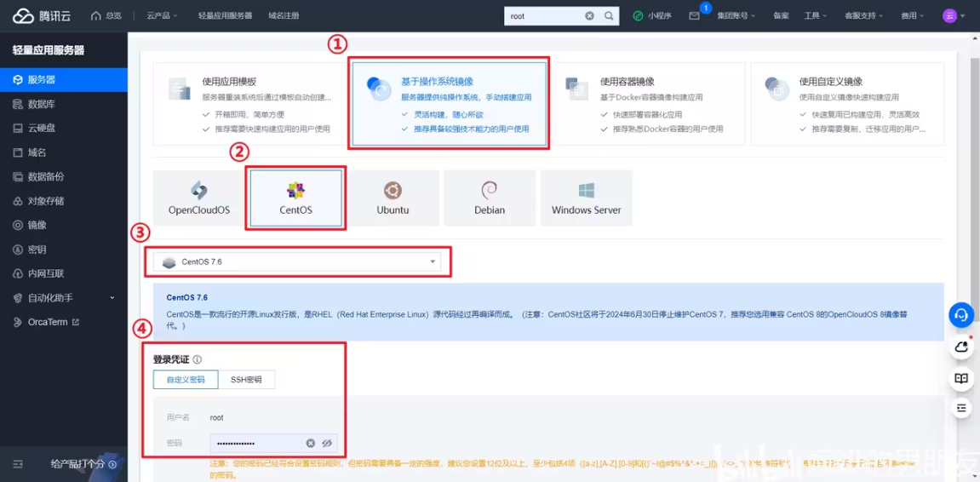
Task: Select 使用容器镜像 option card
Action: click(649, 104)
